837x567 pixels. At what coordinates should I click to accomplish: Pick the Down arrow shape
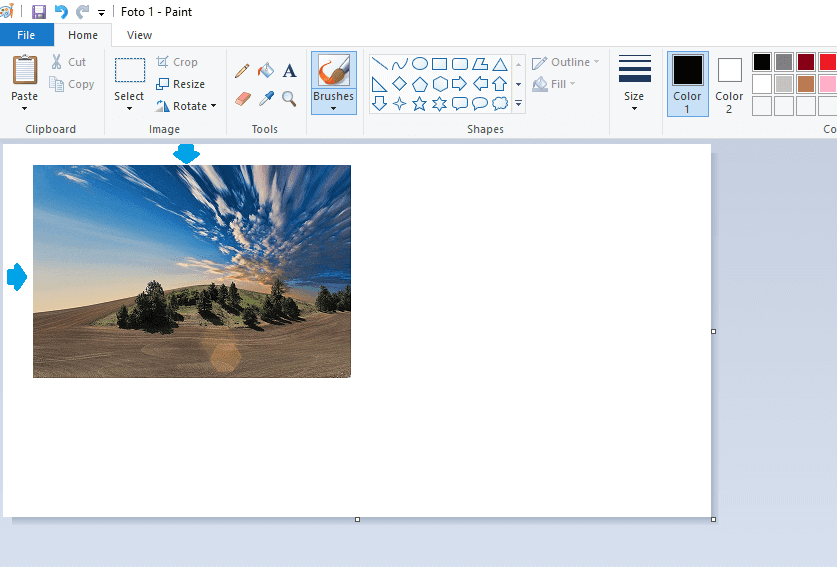[x=380, y=104]
